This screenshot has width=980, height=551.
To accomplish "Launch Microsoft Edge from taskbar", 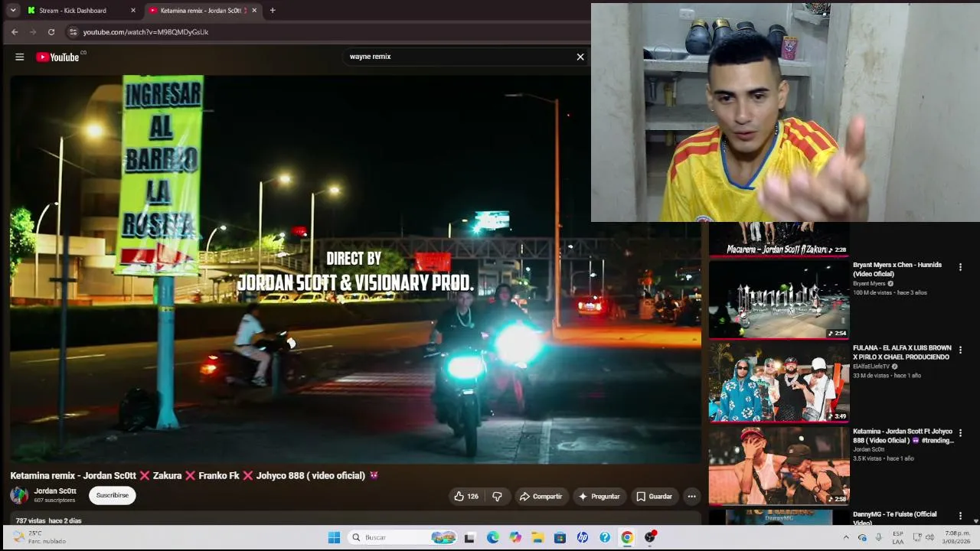I will click(x=492, y=537).
